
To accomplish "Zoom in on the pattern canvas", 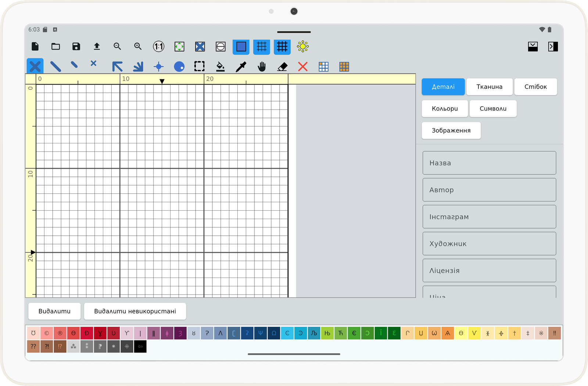I will 138,46.
